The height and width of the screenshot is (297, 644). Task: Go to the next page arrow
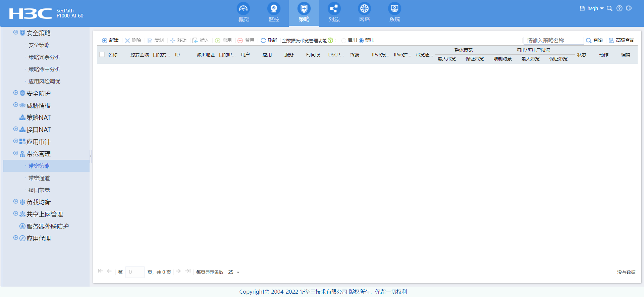click(178, 271)
